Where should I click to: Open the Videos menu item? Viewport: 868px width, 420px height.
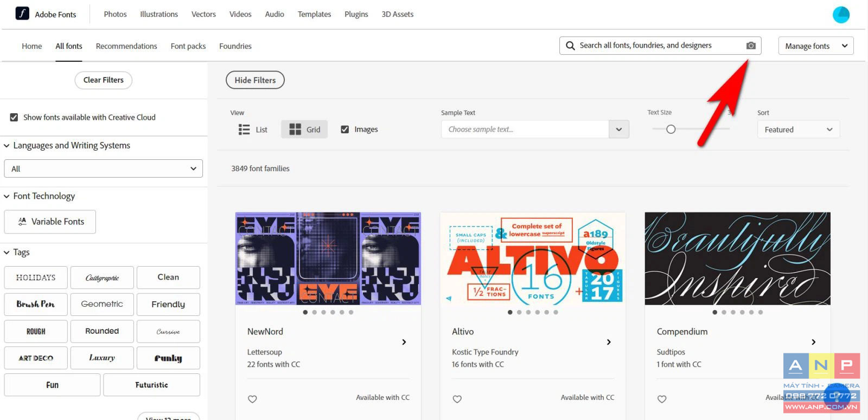point(240,14)
